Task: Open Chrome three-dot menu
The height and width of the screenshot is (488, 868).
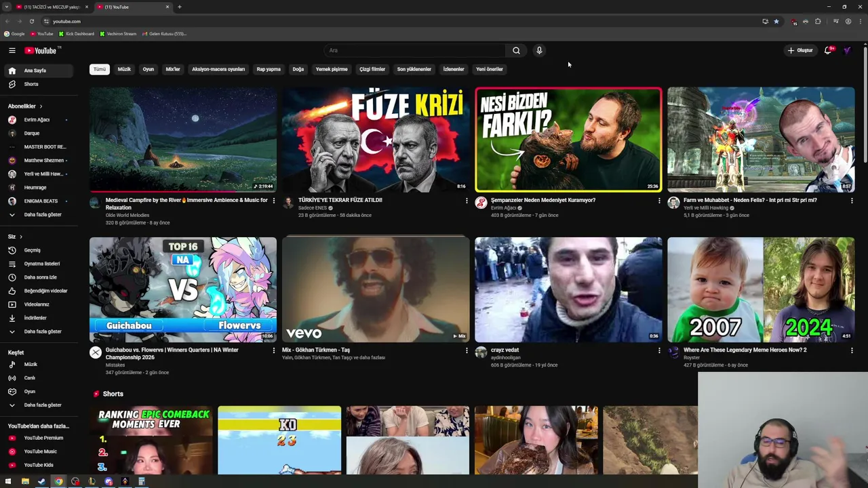Action: [x=860, y=21]
